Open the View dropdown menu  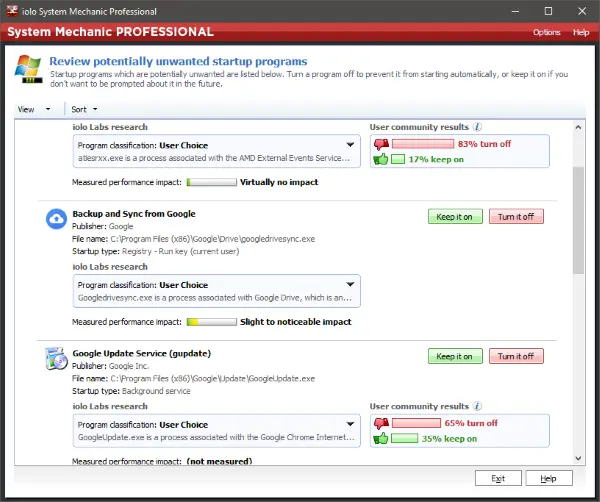coord(34,109)
